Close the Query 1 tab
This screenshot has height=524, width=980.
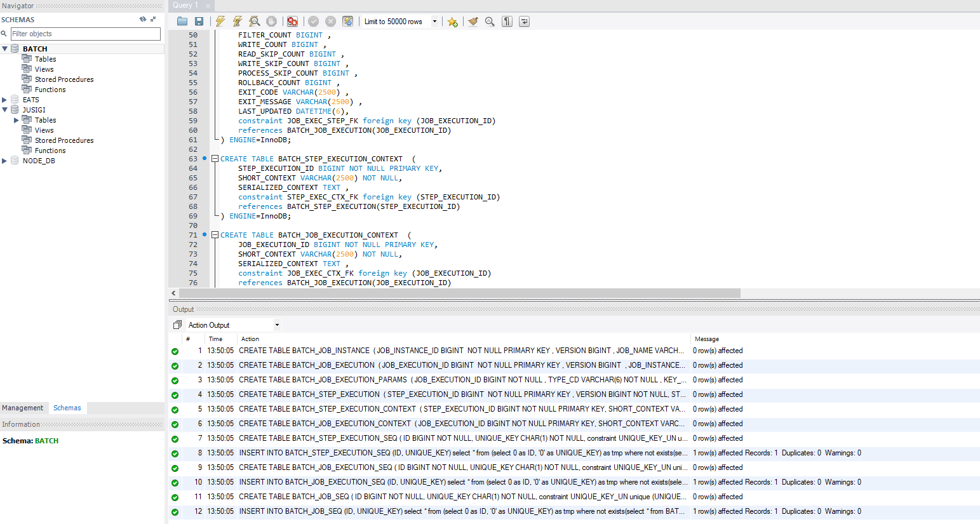(x=208, y=6)
